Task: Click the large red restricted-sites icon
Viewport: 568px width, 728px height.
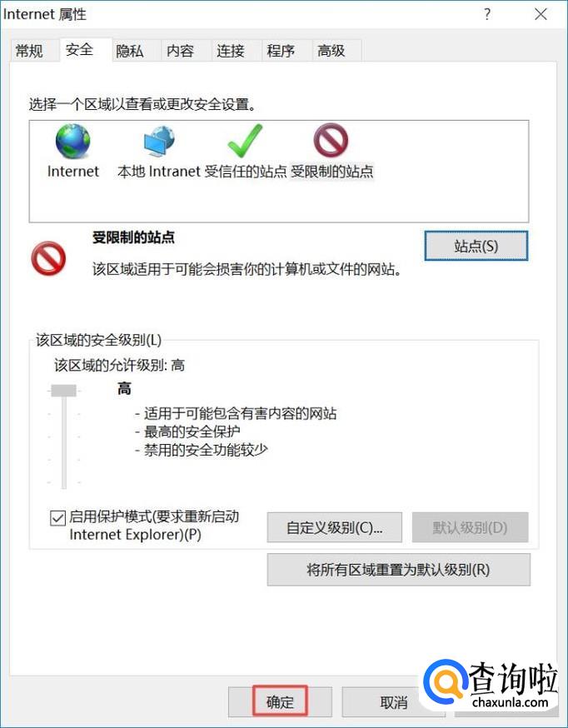Action: [48, 258]
